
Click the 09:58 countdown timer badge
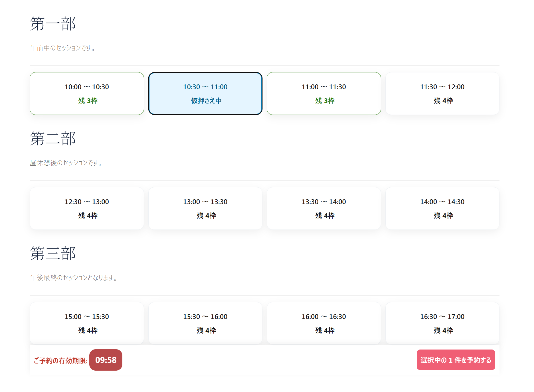(106, 360)
